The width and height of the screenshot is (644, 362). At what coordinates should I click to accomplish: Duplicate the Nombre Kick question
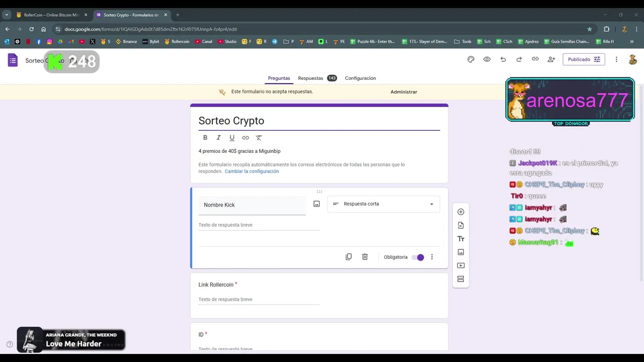(349, 257)
